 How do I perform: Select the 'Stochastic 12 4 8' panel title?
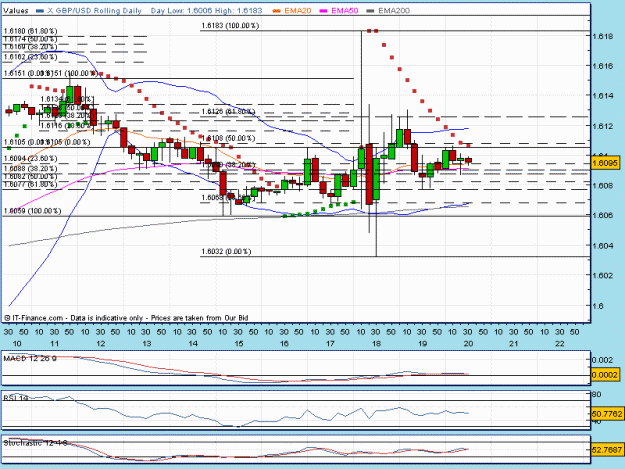(x=35, y=443)
